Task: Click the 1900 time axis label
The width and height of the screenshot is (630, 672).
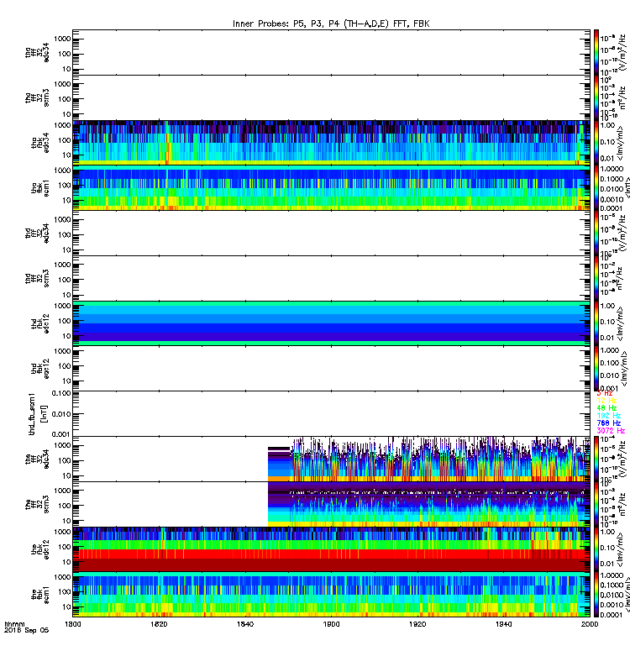Action: [331, 624]
